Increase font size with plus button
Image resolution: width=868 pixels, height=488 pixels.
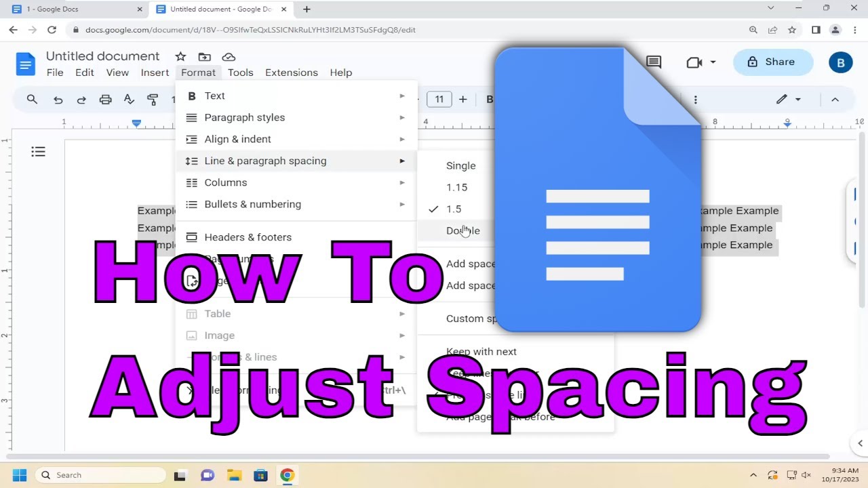pyautogui.click(x=462, y=100)
